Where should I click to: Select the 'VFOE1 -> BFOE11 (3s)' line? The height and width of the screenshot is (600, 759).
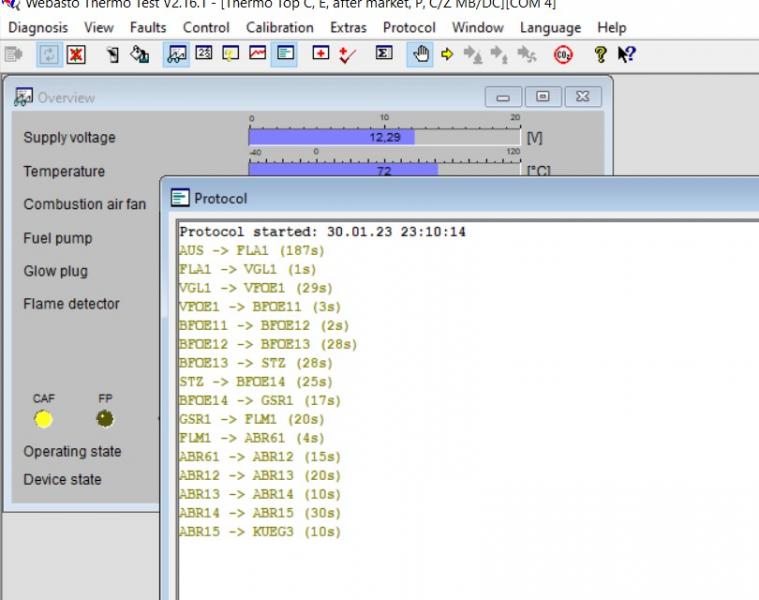tap(260, 307)
